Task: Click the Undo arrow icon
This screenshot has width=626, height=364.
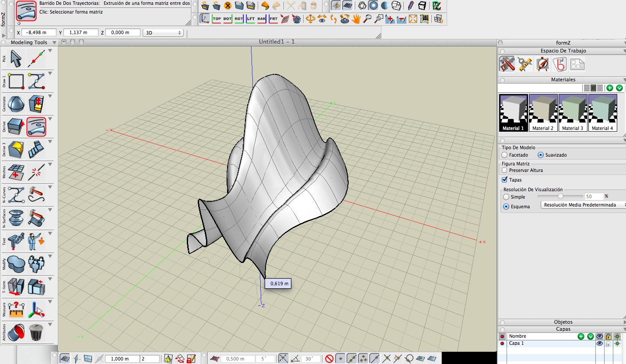Action: point(265,6)
